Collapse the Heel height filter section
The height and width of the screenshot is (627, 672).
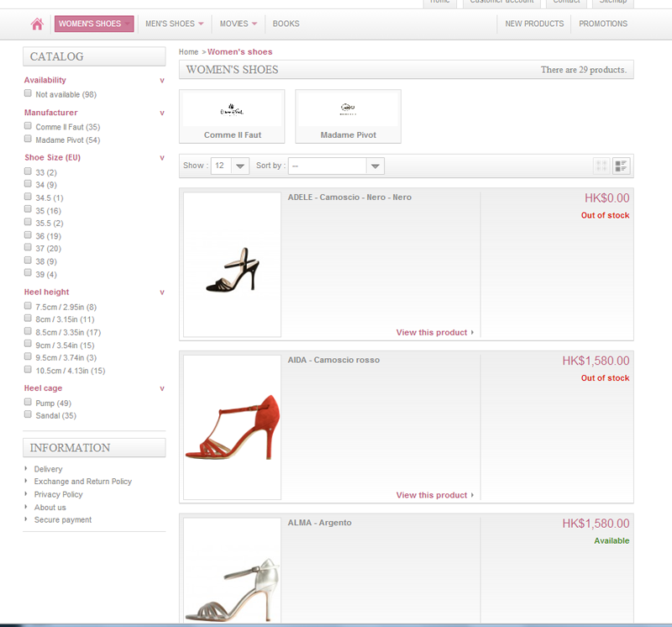162,292
